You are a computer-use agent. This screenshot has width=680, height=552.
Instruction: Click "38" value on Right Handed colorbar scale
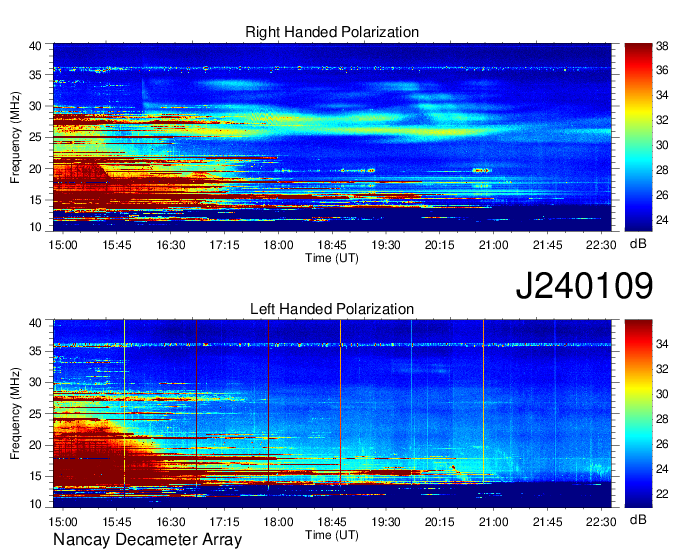tap(662, 46)
